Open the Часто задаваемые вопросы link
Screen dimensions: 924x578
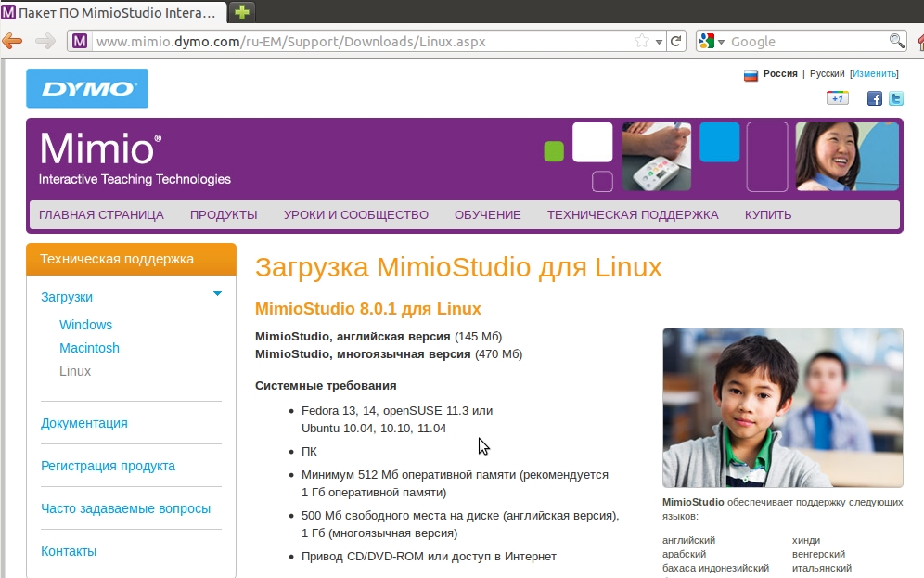coord(125,508)
